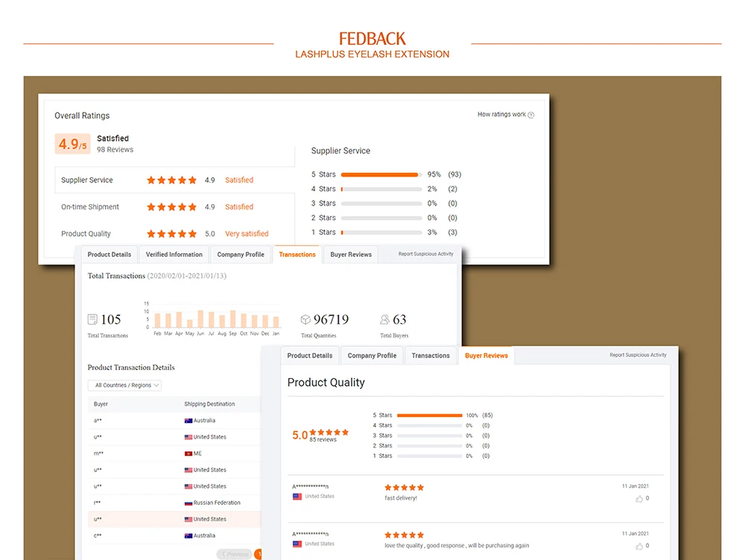
Task: Open Product Details tab in reviews panel
Action: point(310,356)
